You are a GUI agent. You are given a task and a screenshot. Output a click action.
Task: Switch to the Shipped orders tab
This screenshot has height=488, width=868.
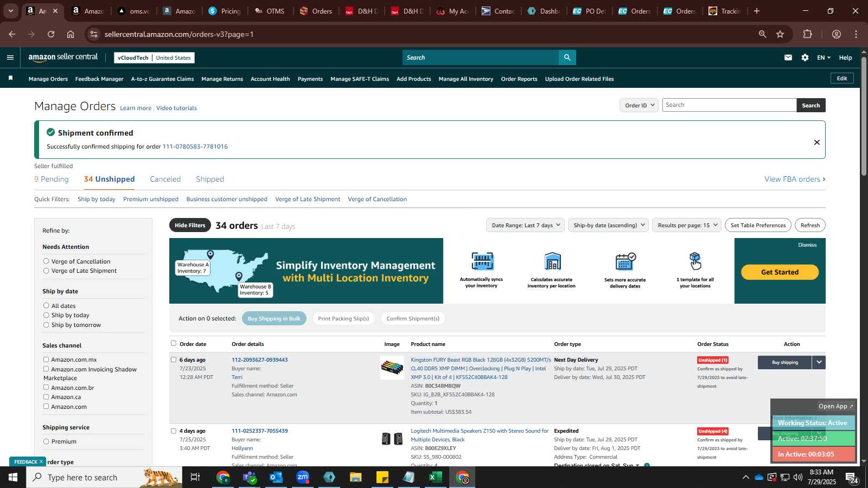(210, 179)
